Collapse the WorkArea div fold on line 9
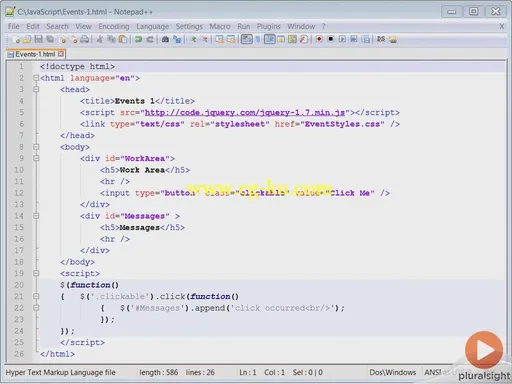Image resolution: width=512 pixels, height=384 pixels. coord(36,158)
